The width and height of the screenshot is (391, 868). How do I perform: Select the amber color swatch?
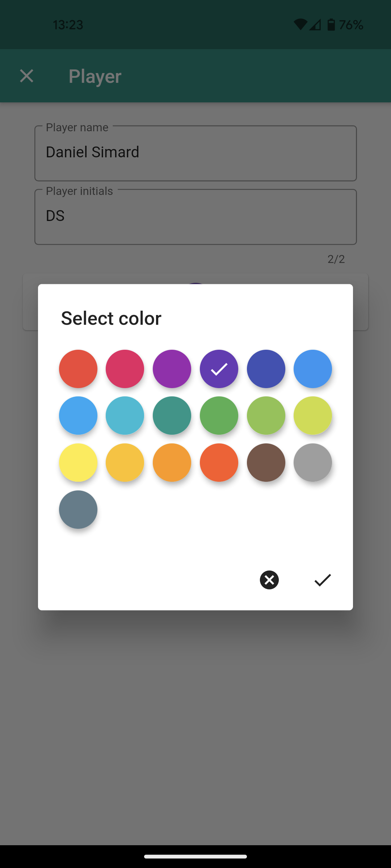click(x=125, y=463)
